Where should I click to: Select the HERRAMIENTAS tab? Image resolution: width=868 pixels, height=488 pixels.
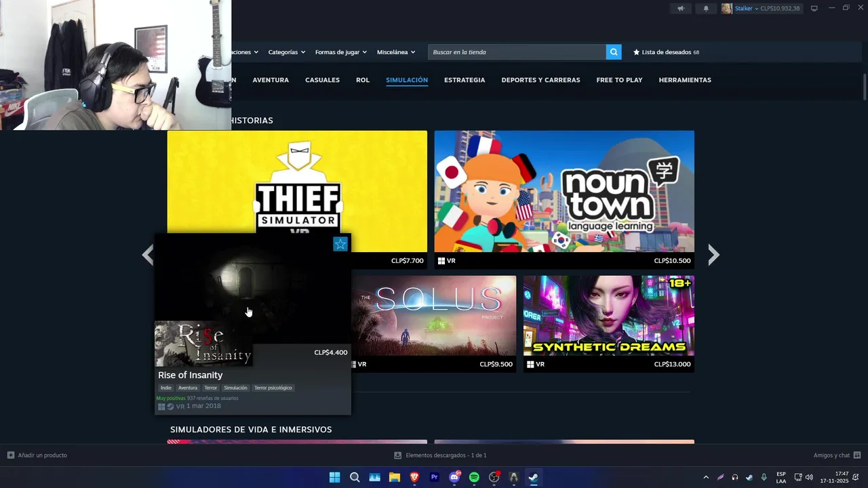point(685,80)
